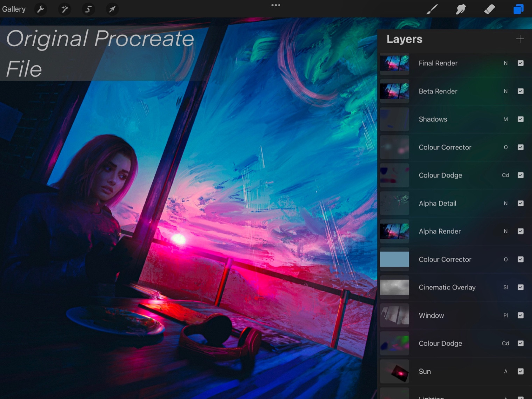Screen dimensions: 532x399
Task: Tap the upper Colour Dodge layer thumbnail
Action: click(394, 176)
